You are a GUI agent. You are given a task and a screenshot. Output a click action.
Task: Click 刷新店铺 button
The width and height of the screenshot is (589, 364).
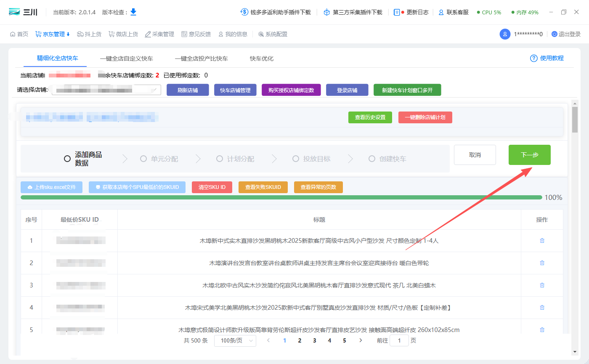point(188,90)
